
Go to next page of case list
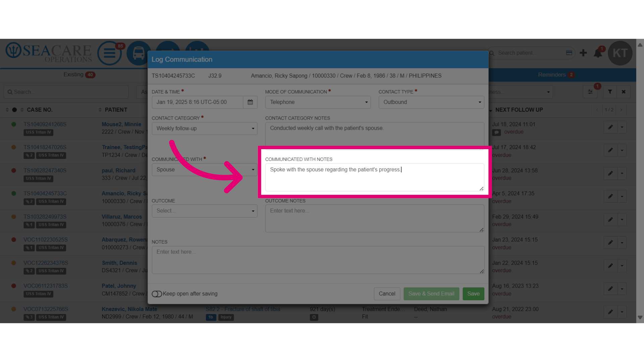click(x=621, y=110)
